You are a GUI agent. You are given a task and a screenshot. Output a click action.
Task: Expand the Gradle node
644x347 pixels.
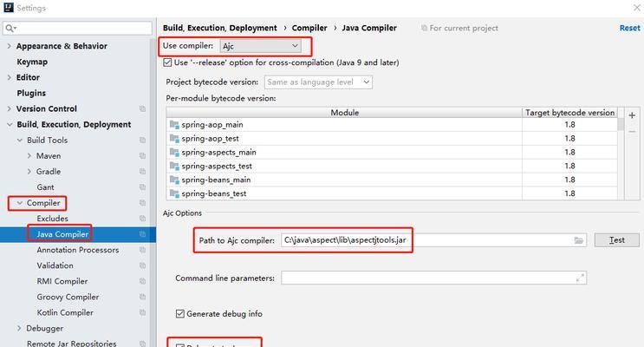point(29,172)
